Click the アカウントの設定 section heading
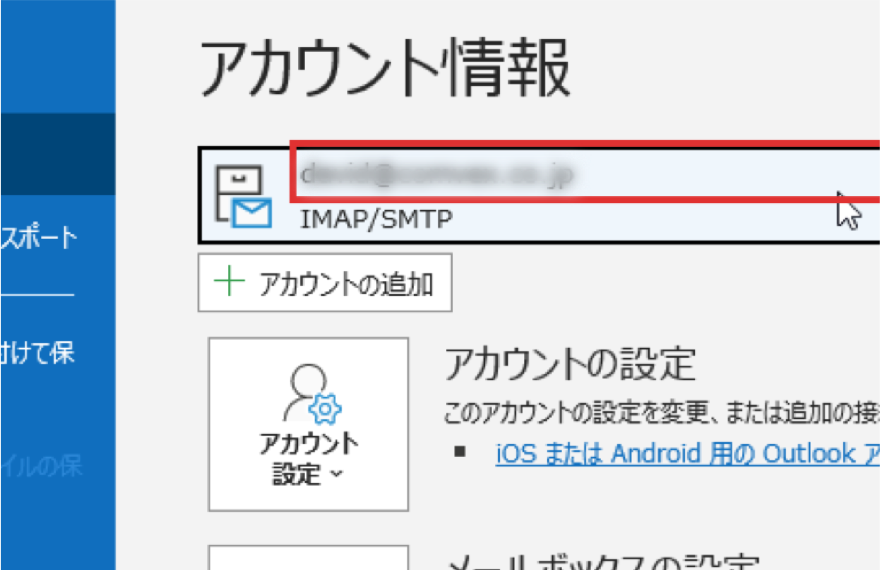880x570 pixels. (570, 364)
